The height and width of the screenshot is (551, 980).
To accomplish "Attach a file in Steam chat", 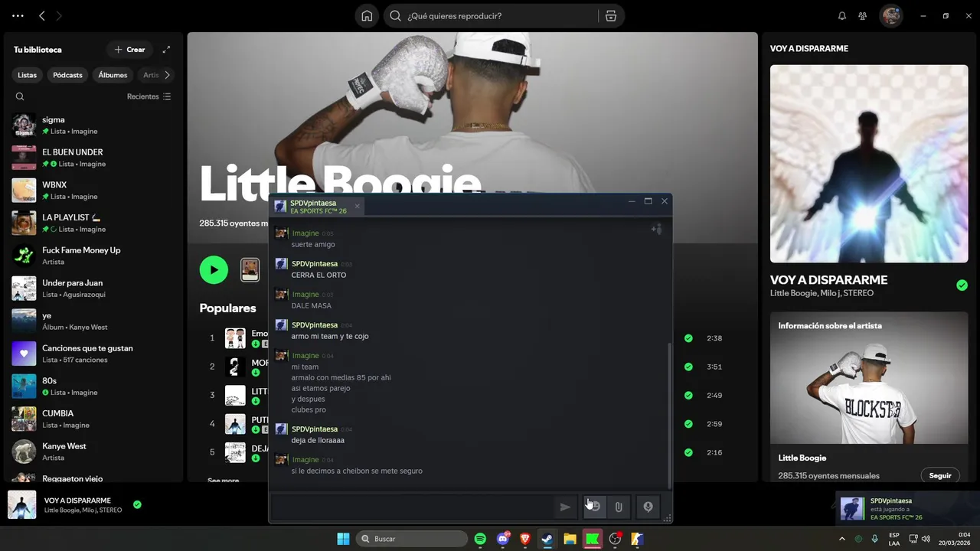I will coord(619,507).
